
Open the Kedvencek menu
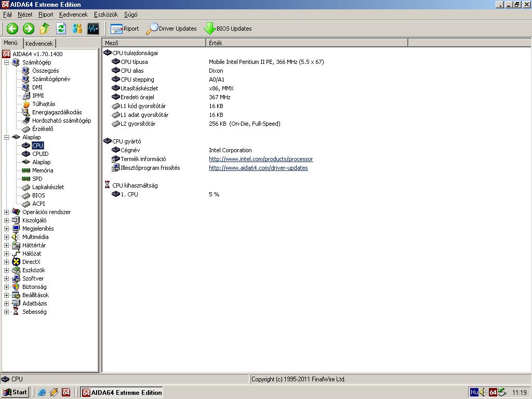point(73,15)
